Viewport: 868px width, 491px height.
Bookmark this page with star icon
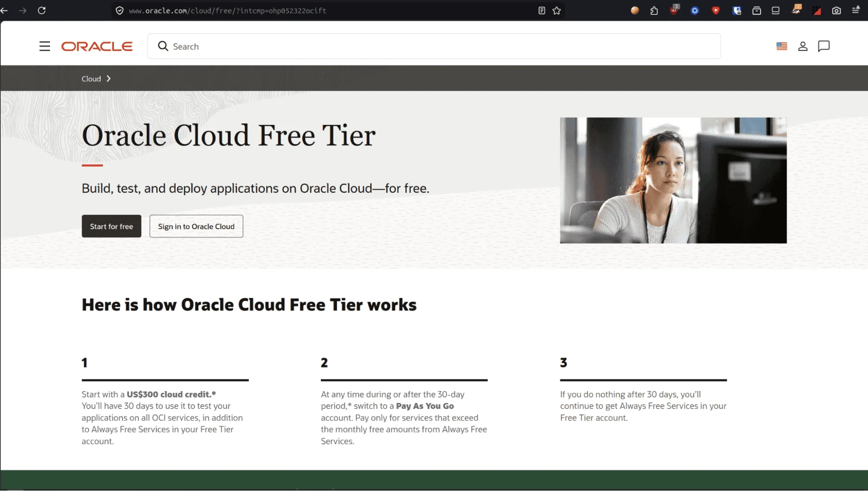point(557,10)
